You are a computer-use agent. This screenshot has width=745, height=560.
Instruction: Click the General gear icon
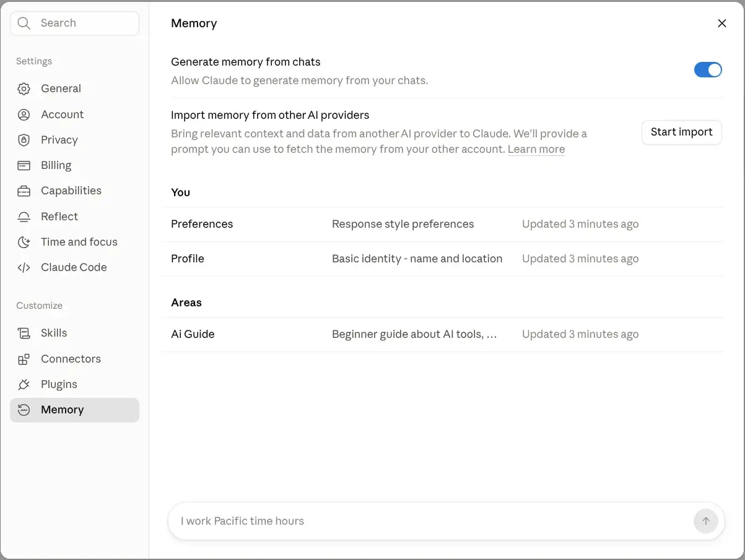tap(24, 89)
